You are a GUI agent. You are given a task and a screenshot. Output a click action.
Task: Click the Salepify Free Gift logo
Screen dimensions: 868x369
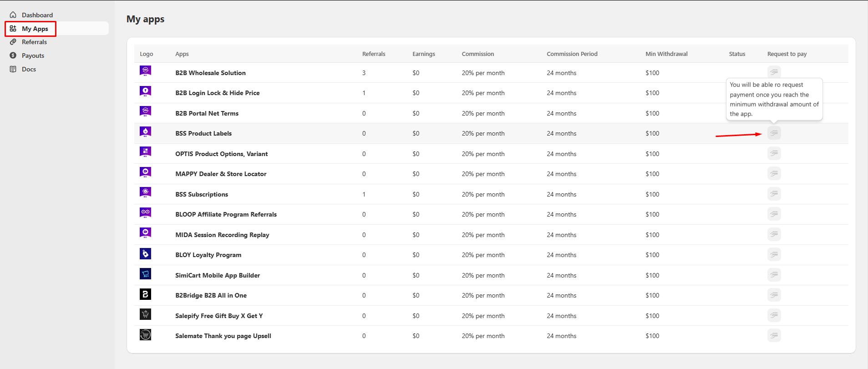(145, 314)
